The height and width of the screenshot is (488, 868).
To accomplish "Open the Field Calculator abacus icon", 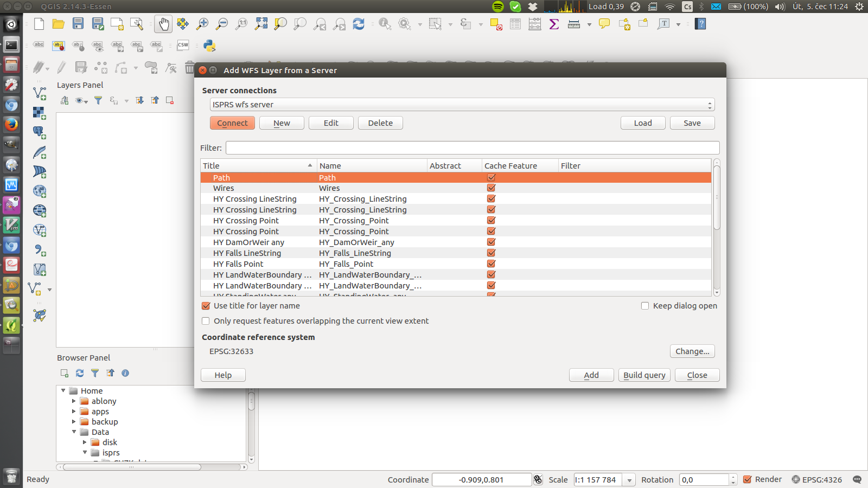I will [535, 24].
